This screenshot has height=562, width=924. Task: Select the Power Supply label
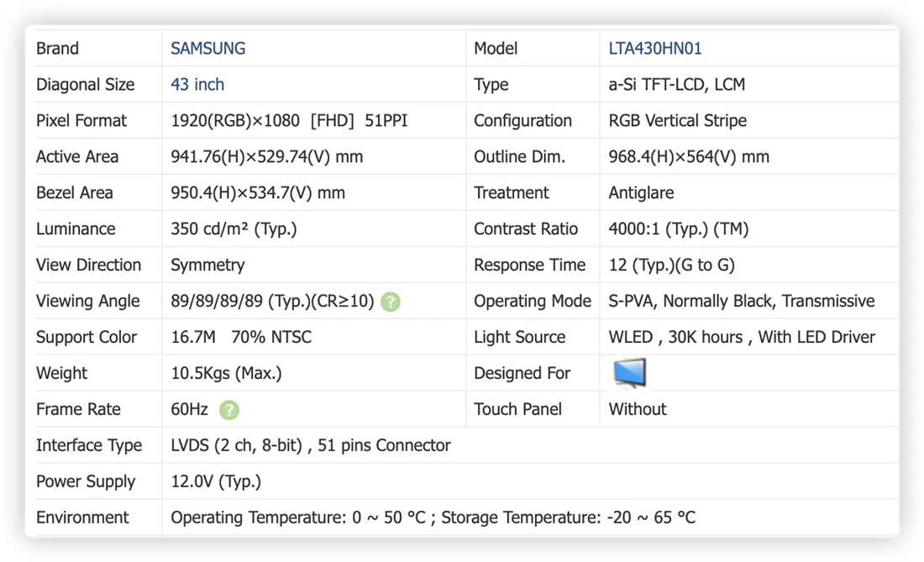[86, 481]
